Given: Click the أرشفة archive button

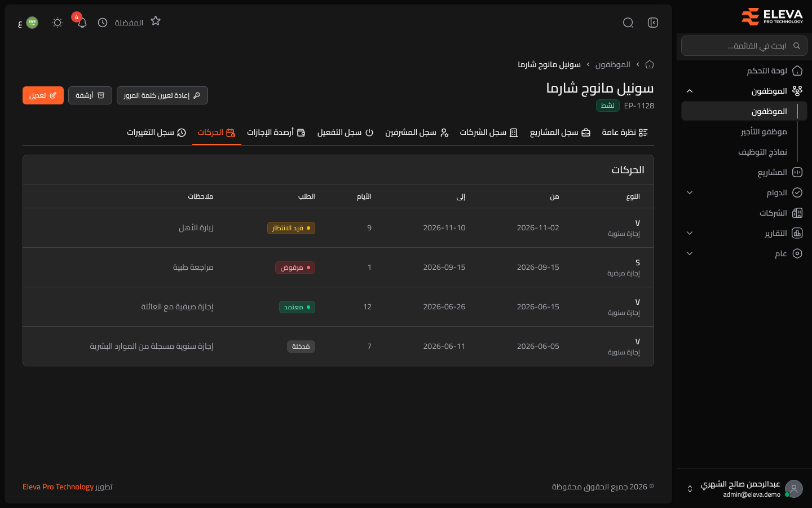Looking at the screenshot, I should click(90, 95).
